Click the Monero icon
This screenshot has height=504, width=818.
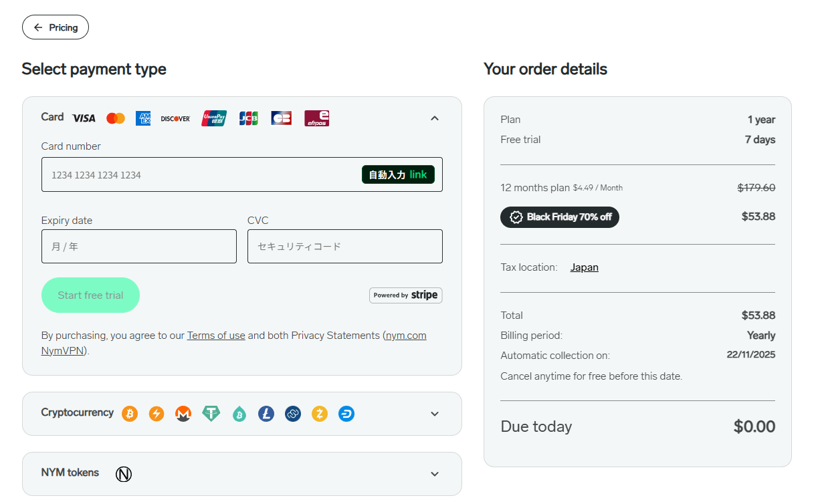183,414
